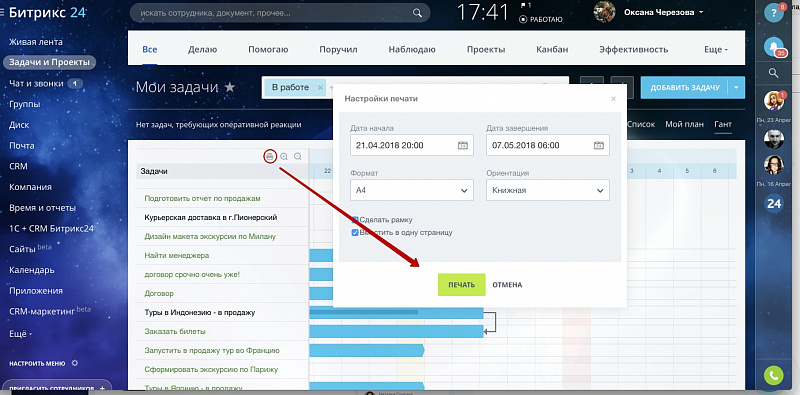
Task: Switch to Мой план view
Action: click(684, 124)
